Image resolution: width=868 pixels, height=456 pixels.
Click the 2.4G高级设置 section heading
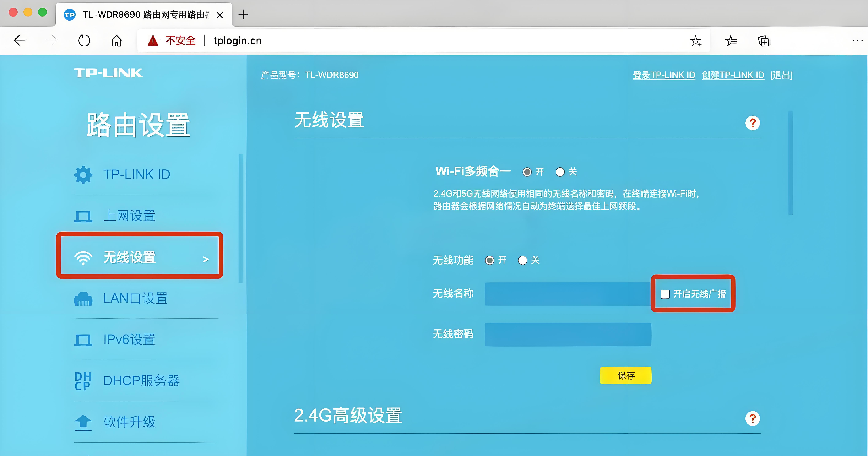348,415
